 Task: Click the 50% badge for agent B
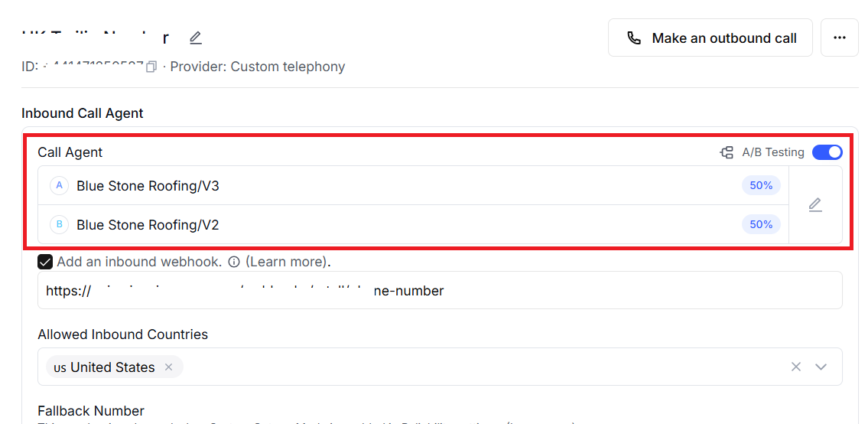pyautogui.click(x=761, y=224)
